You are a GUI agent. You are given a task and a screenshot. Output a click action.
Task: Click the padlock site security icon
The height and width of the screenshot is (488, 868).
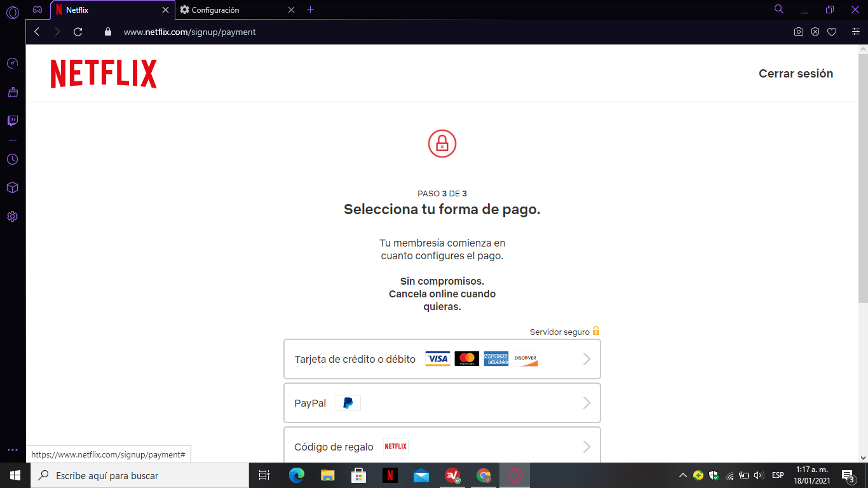click(x=107, y=32)
